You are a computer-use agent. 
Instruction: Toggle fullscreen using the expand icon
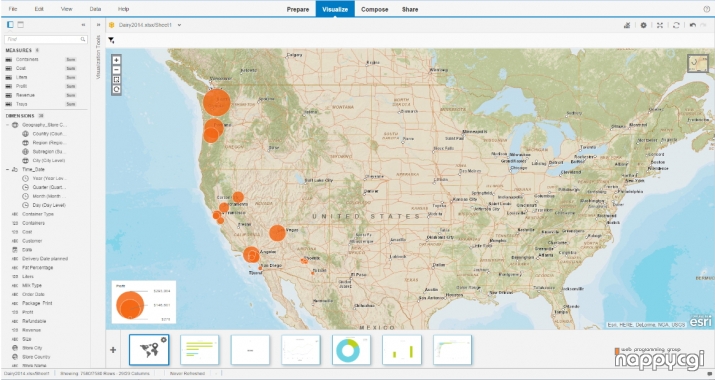coord(660,25)
